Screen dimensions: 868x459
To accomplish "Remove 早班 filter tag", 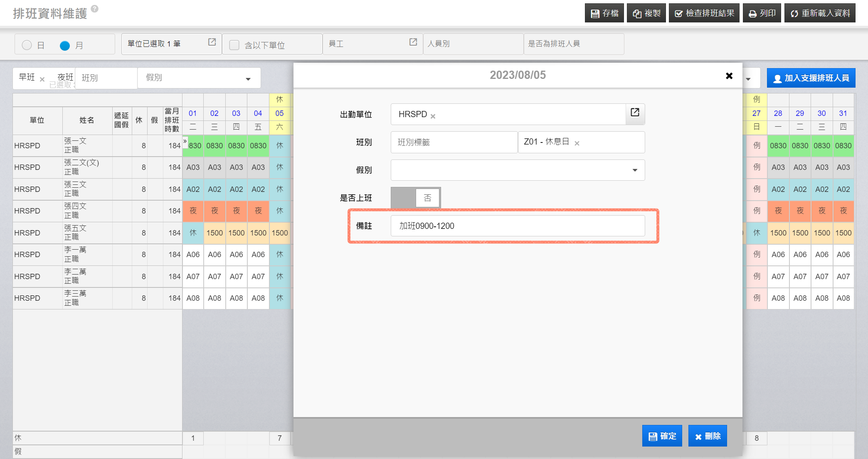I will 42,79.
